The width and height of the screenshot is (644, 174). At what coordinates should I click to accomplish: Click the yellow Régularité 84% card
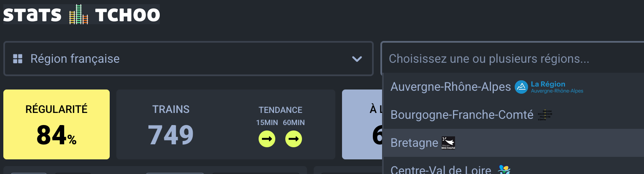click(56, 124)
